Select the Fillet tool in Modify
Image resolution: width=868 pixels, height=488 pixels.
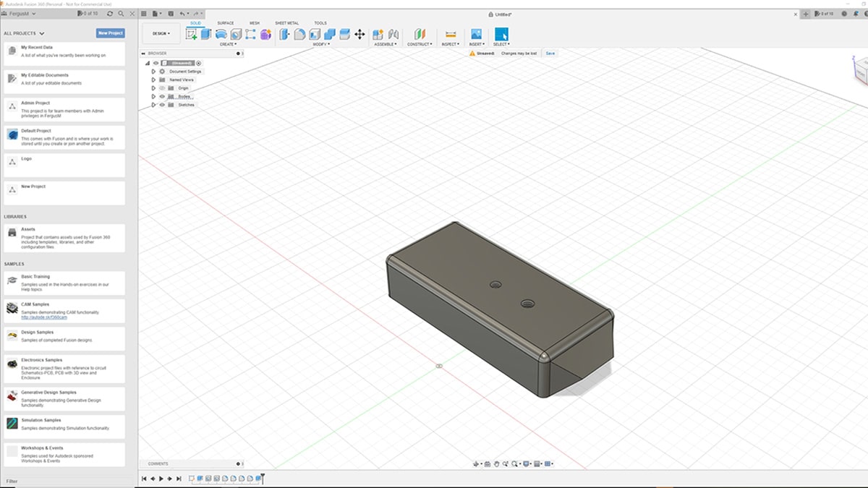[x=299, y=34]
